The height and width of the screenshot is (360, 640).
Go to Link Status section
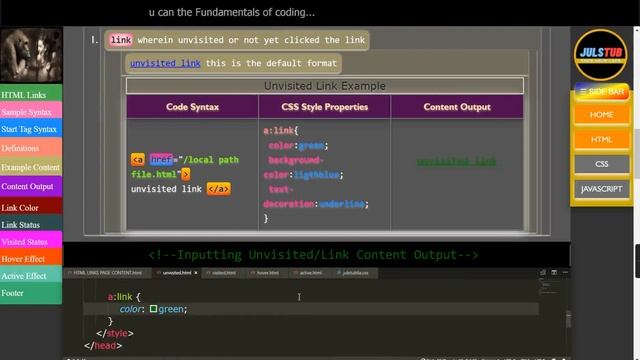pyautogui.click(x=31, y=224)
